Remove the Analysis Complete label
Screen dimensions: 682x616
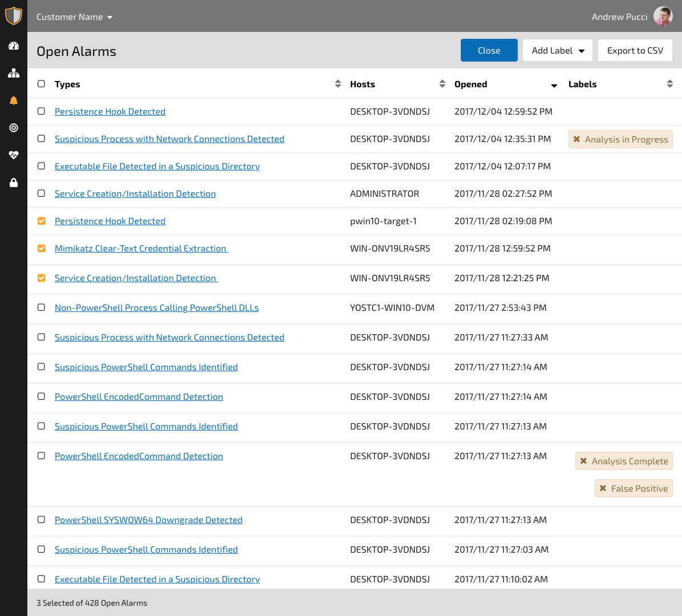click(x=584, y=461)
